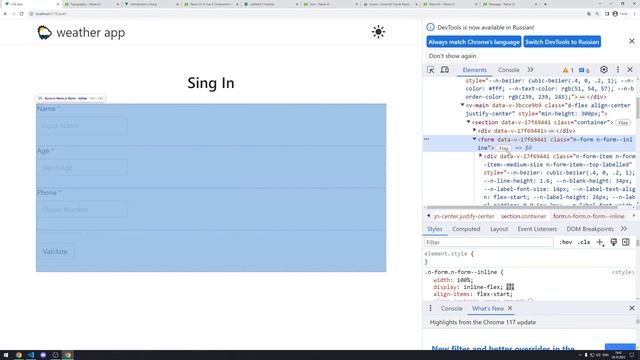This screenshot has width=640, height=360.
Task: Expand the n-form-item div node
Action: click(x=480, y=156)
